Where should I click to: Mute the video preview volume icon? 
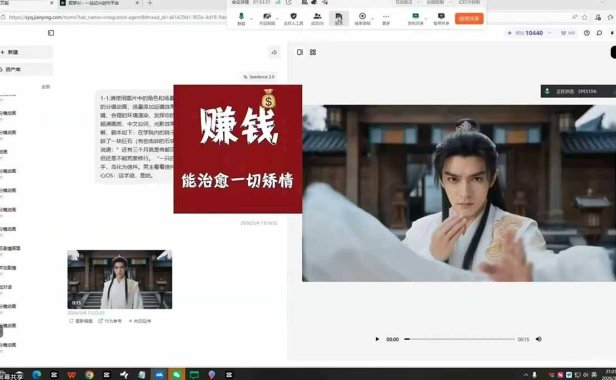(x=539, y=339)
